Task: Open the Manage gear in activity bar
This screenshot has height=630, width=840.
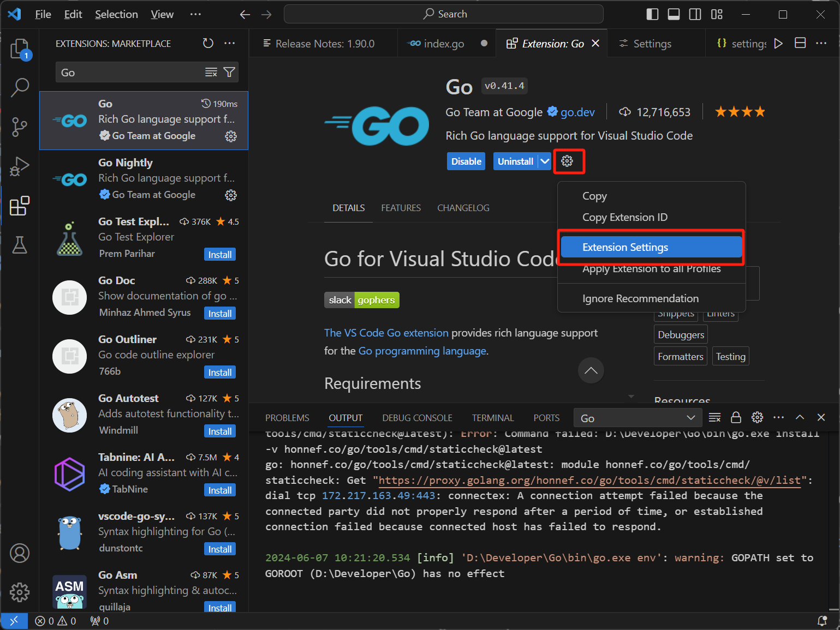Action: (x=20, y=592)
